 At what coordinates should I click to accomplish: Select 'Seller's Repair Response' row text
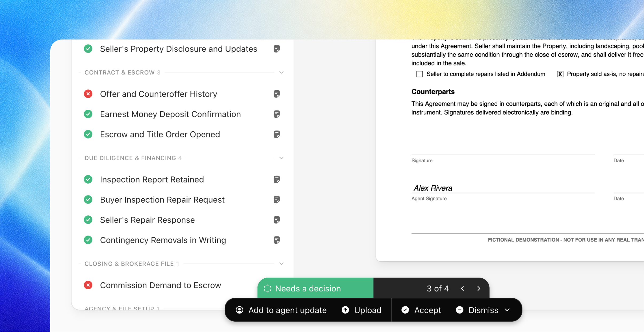147,220
